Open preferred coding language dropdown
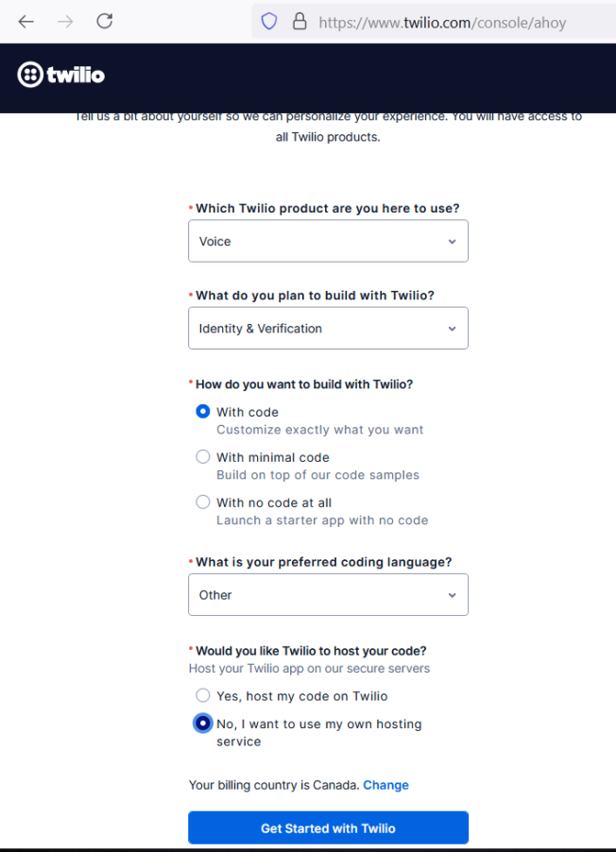616x852 pixels. point(327,595)
